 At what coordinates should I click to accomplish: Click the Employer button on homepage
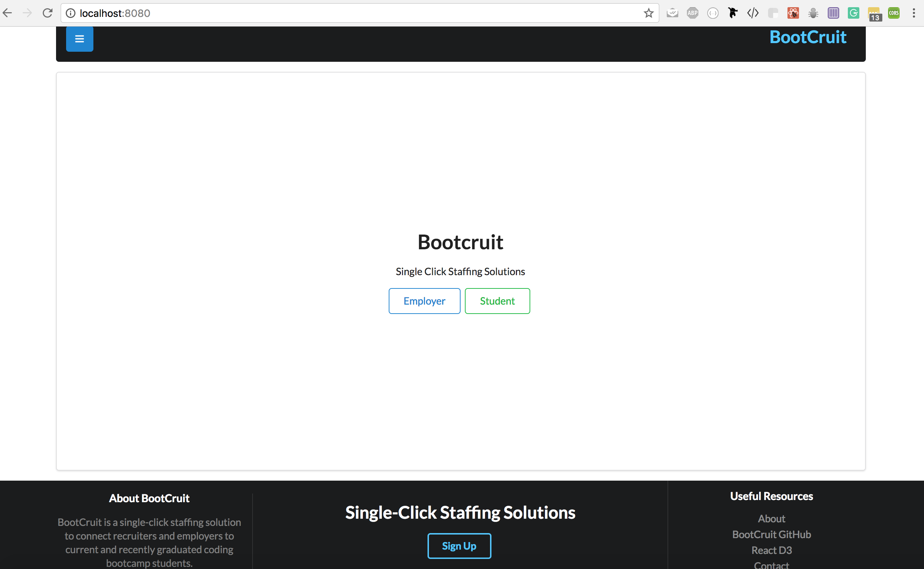424,301
